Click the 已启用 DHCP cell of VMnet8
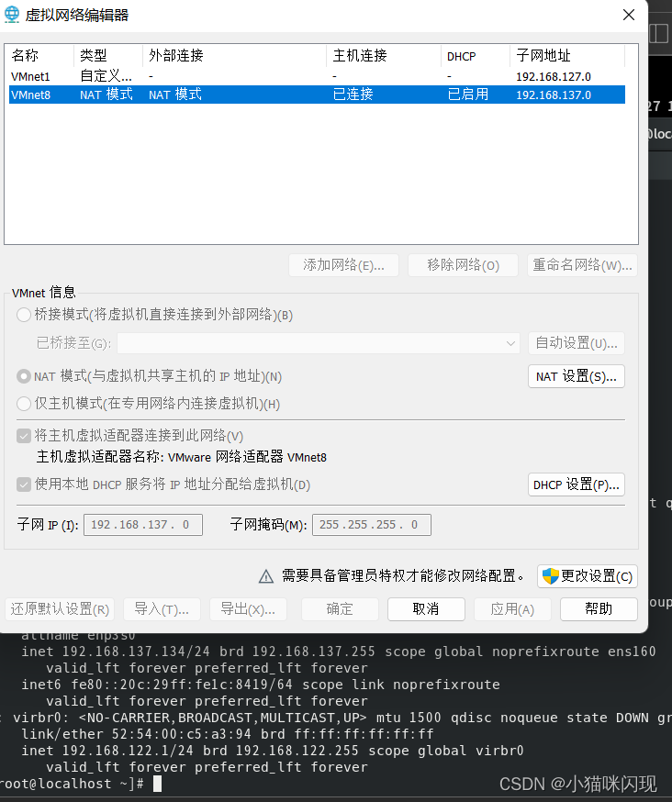Screen dimensions: 672x802 coord(468,95)
